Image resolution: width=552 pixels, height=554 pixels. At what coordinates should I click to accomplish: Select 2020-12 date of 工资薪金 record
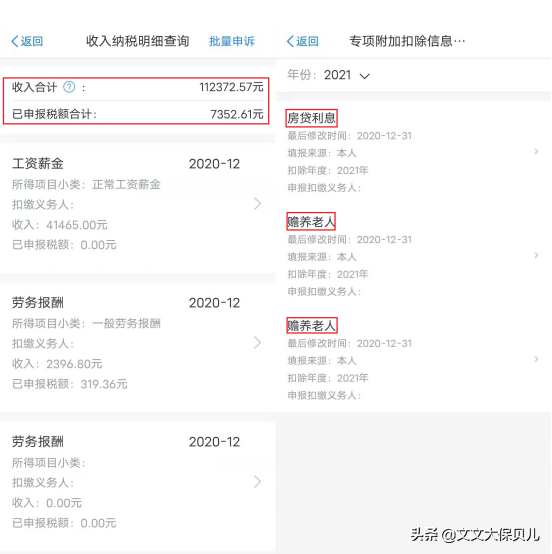coord(214,164)
